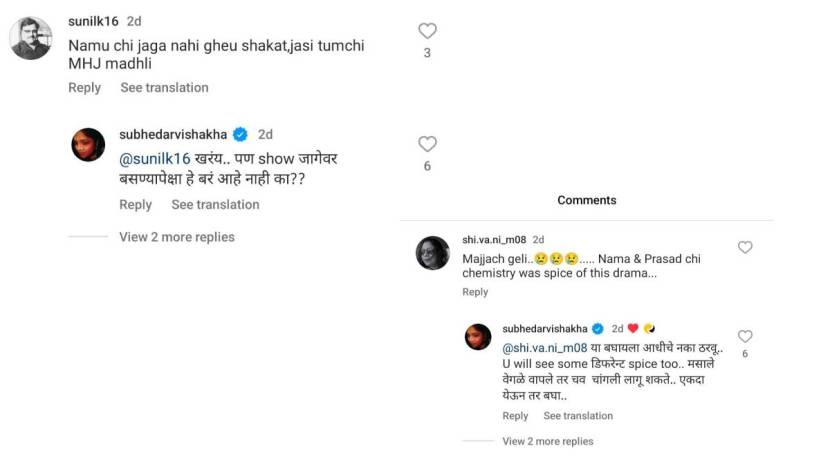Reply to shi.va.ni_m08's chemistry comment
Screen dimensions: 830x466
[x=475, y=292]
